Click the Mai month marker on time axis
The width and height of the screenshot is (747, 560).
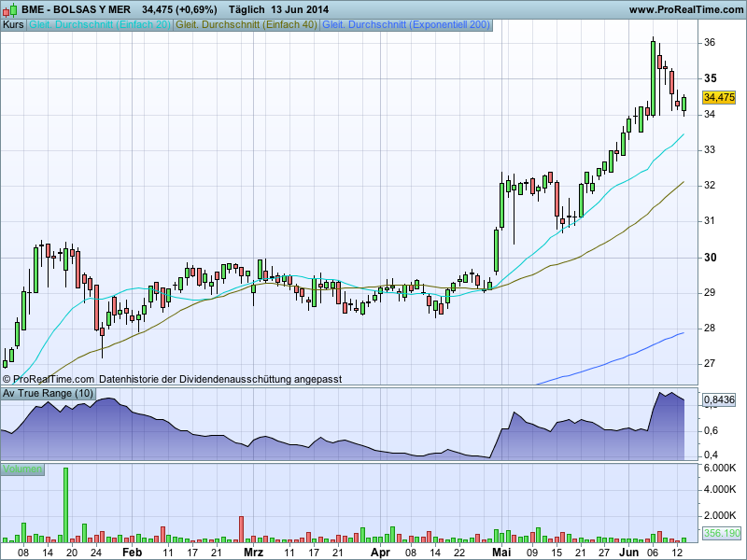coord(500,552)
